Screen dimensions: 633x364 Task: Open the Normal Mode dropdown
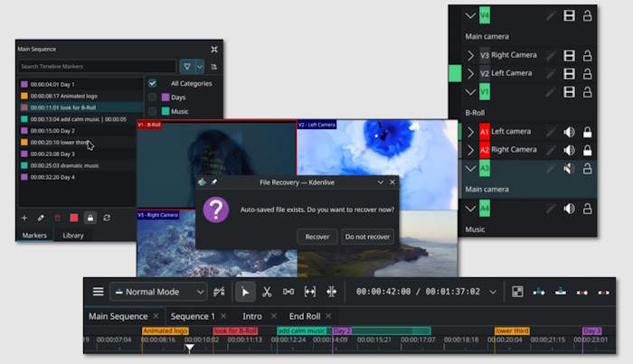[158, 292]
